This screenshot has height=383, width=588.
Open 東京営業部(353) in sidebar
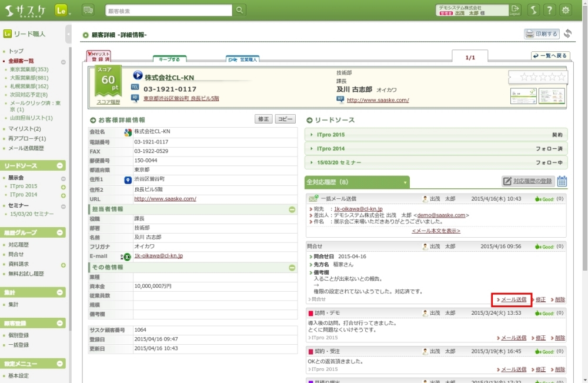point(29,69)
